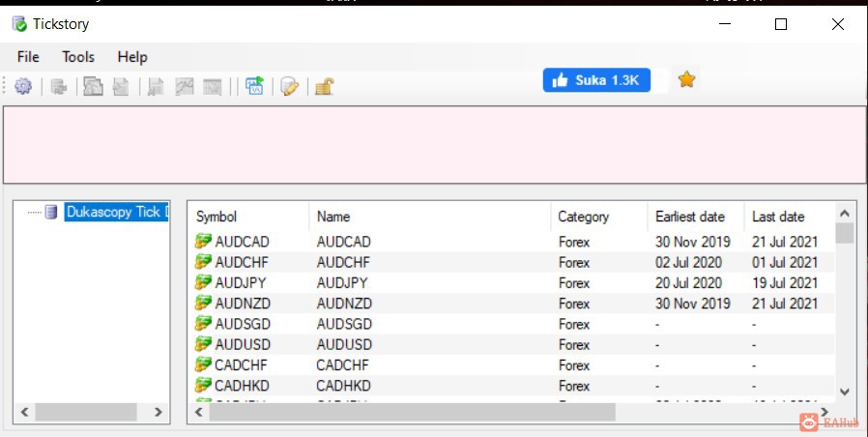Click the AUDUSD symbol row icon
The width and height of the screenshot is (868, 437).
coord(203,344)
